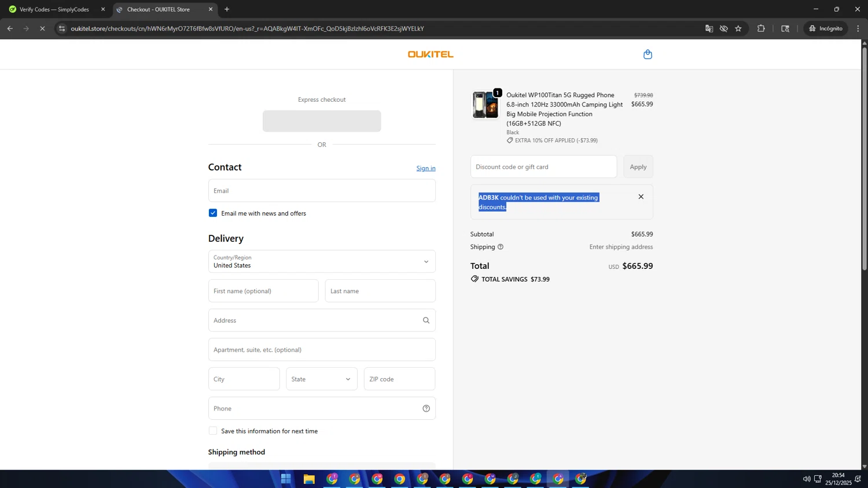Open the Chrome three-dot menu
The image size is (868, 488).
pyautogui.click(x=858, y=28)
